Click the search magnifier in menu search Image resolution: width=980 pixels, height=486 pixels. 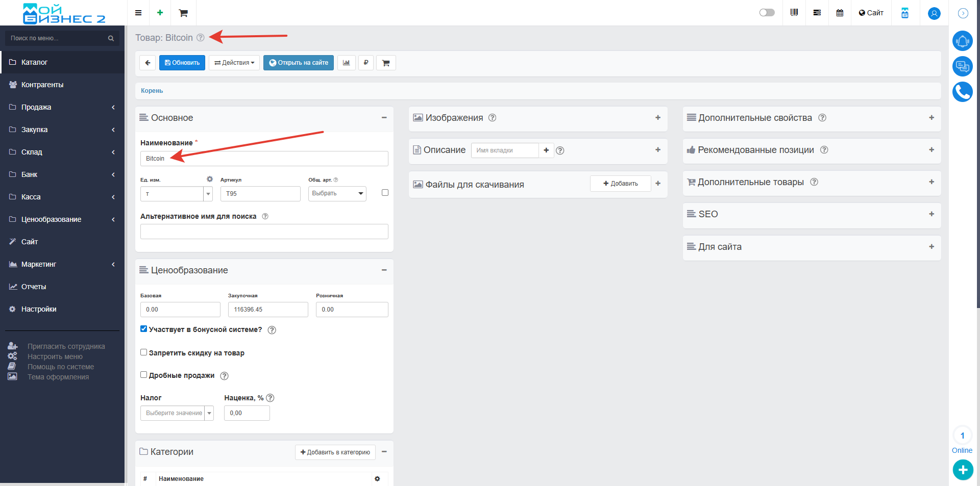pos(111,38)
